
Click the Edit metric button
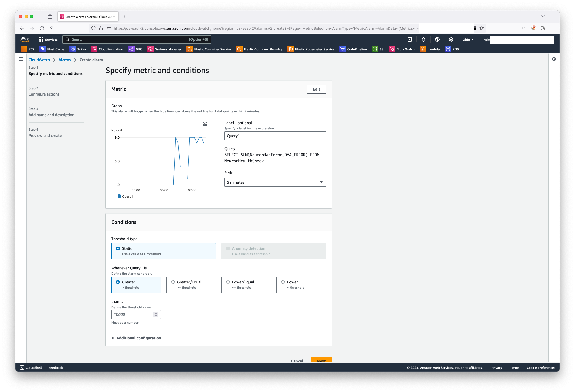pyautogui.click(x=316, y=89)
